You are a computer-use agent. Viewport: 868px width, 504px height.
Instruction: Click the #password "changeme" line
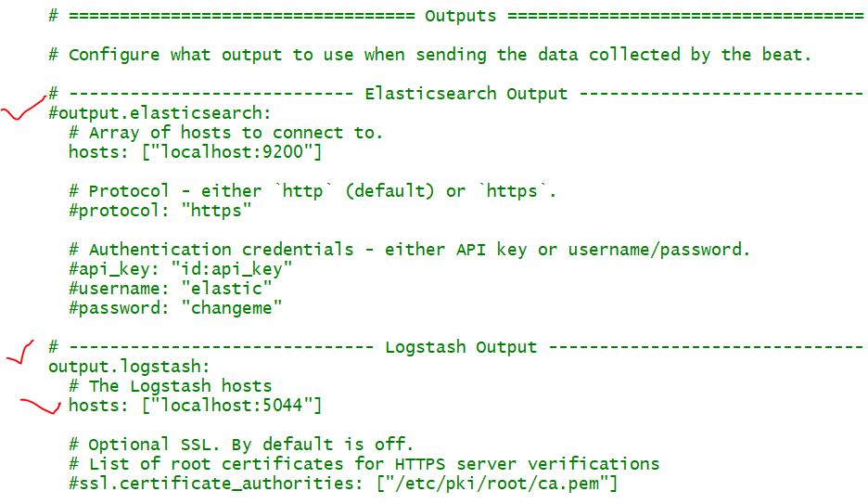coord(175,307)
